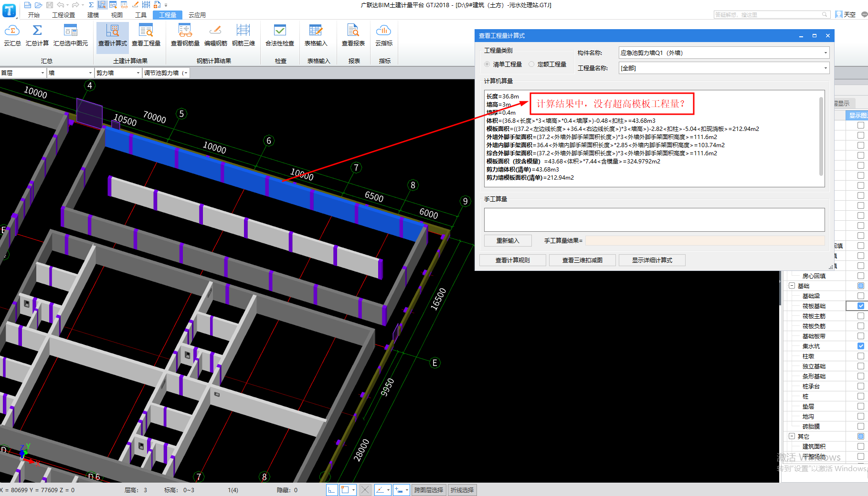Click the Redo arrow in quick access bar
Image resolution: width=868 pixels, height=496 pixels.
tap(75, 5)
